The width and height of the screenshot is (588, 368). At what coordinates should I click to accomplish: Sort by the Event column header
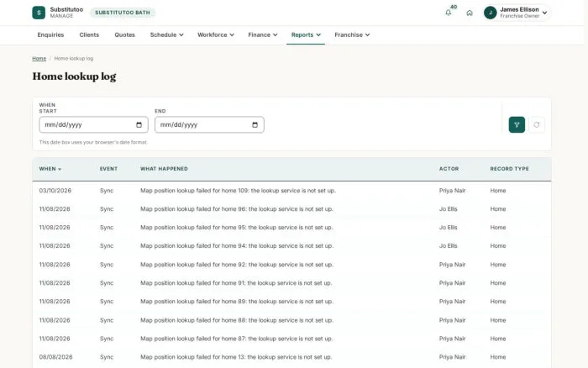tap(108, 169)
